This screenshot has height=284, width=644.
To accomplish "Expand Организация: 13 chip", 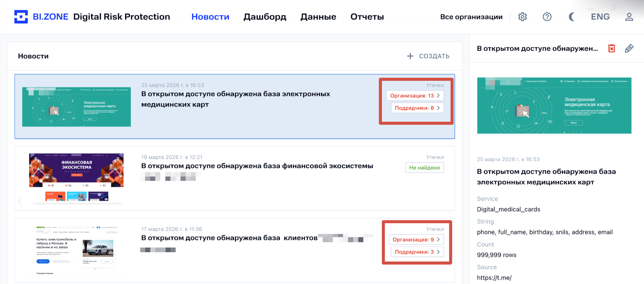I will (x=415, y=96).
